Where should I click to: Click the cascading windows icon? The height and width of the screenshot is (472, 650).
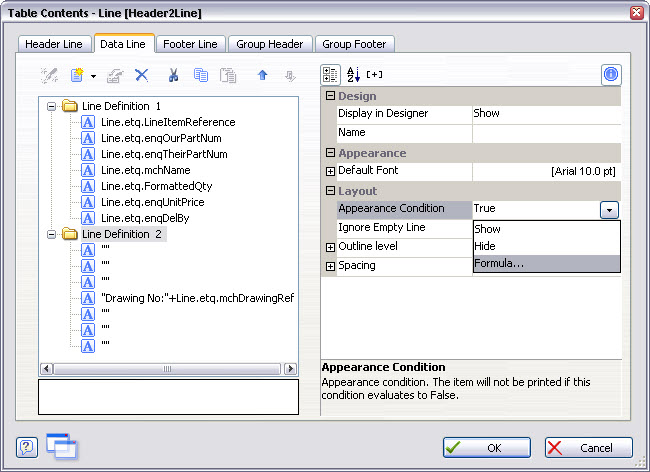62,447
